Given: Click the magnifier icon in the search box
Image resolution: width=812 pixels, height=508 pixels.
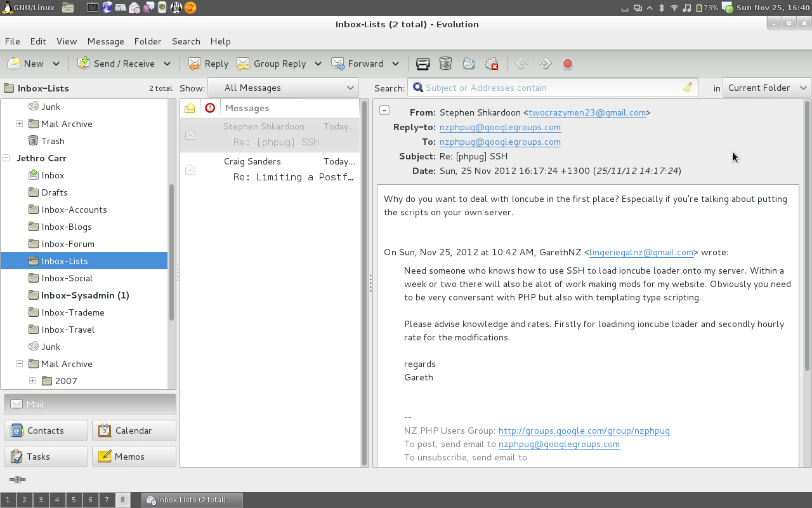Looking at the screenshot, I should 418,88.
